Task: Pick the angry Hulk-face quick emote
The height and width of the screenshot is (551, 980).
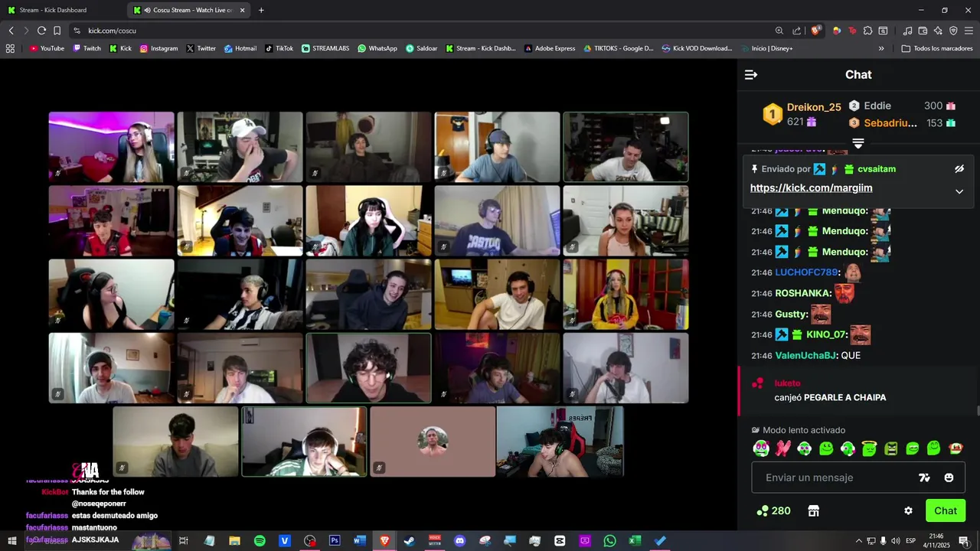Action: [890, 448]
